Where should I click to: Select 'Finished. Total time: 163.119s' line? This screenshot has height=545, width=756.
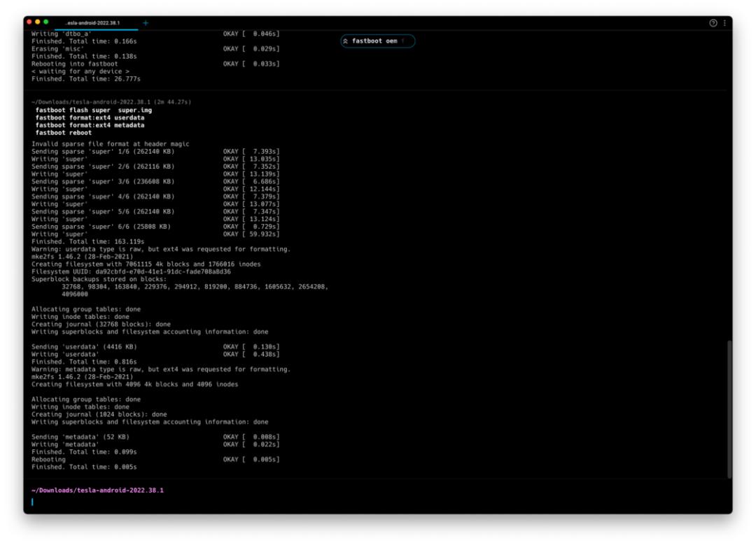[87, 241]
